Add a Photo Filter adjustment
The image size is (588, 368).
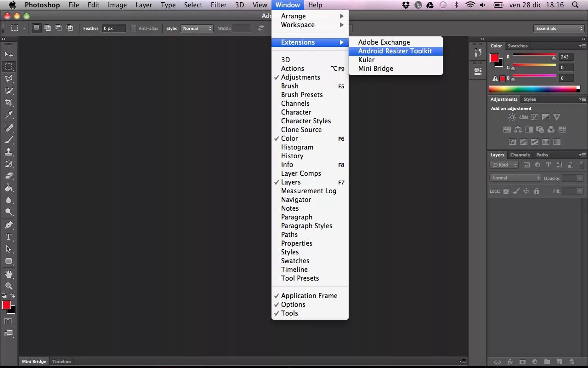click(540, 130)
